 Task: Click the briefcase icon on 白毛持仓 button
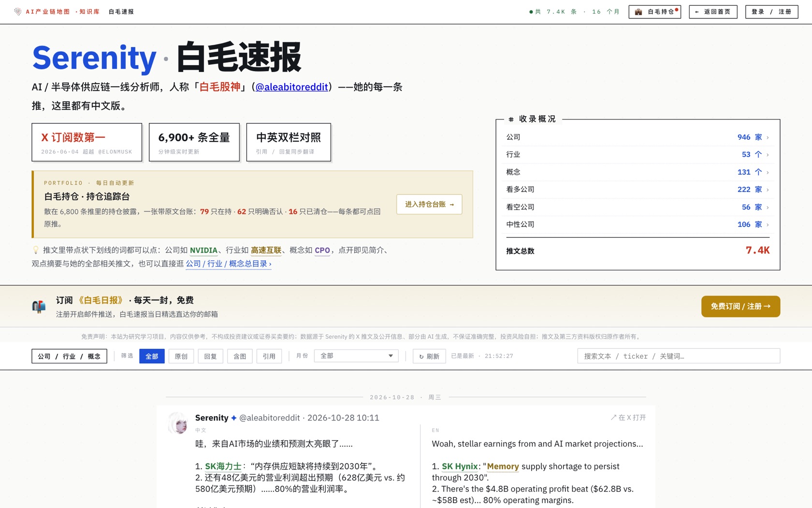point(638,12)
